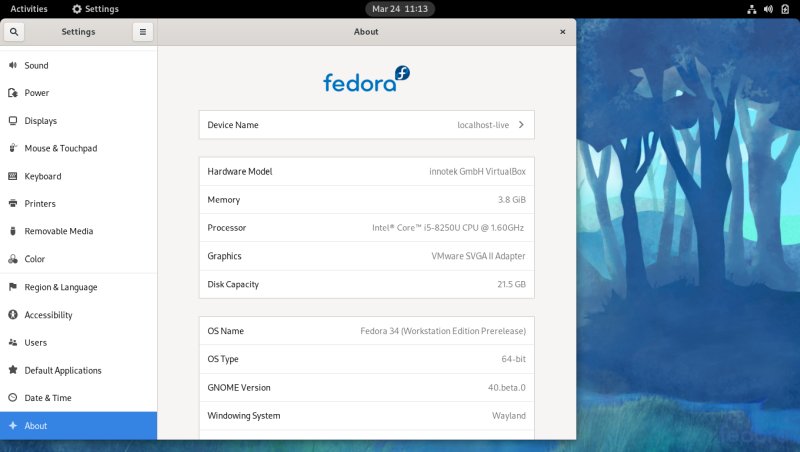
Task: Open the Settings app menu in top bar
Action: pos(95,9)
